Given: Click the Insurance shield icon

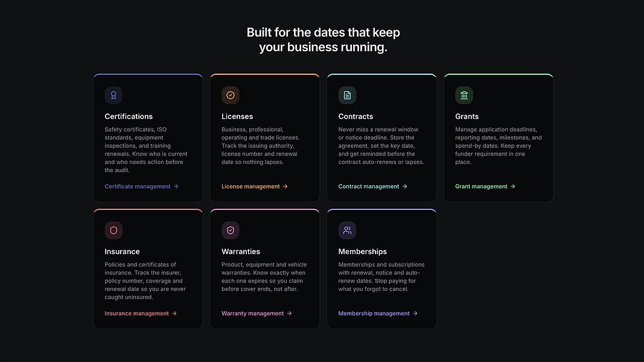Looking at the screenshot, I should [113, 230].
